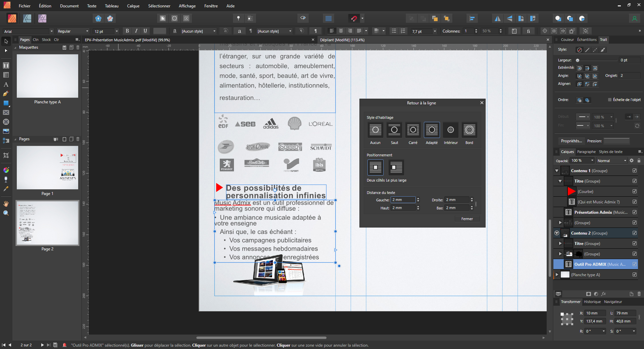Select the Crop tool
The image size is (644, 349).
[x=6, y=155]
